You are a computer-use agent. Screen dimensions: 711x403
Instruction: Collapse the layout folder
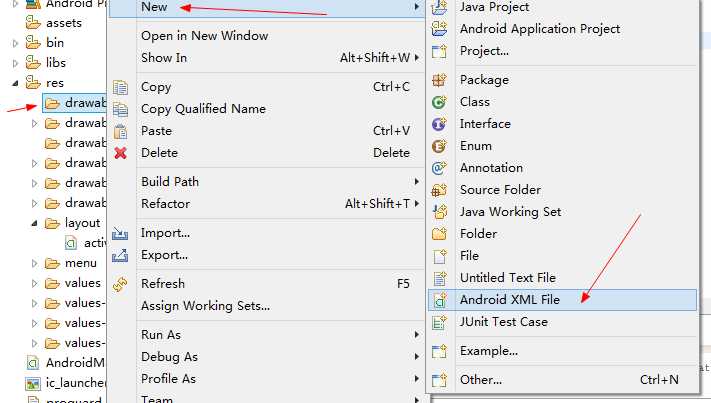point(34,223)
